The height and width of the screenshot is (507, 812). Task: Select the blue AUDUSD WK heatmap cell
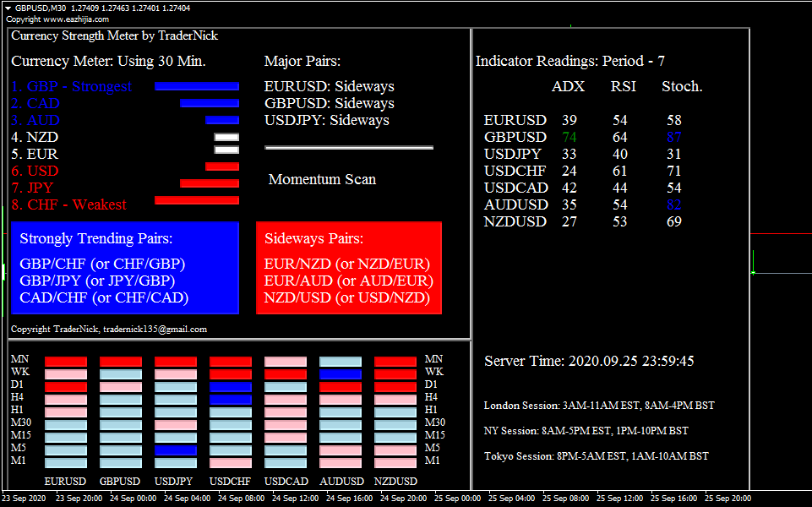tap(341, 374)
